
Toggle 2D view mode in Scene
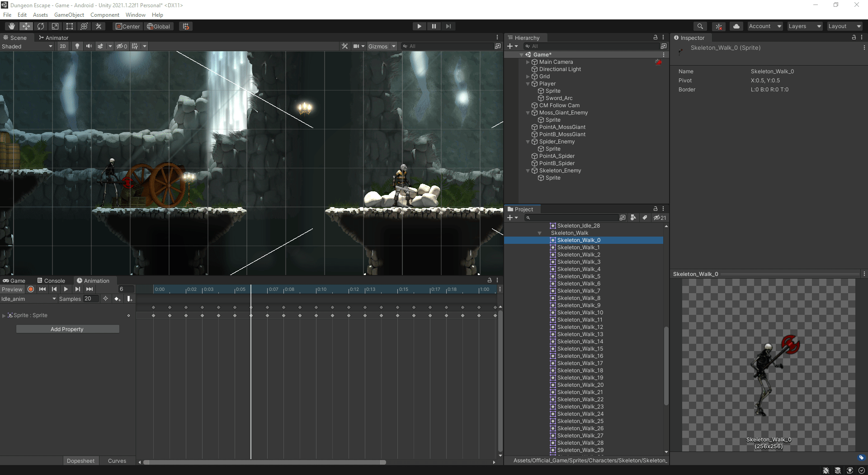(62, 46)
